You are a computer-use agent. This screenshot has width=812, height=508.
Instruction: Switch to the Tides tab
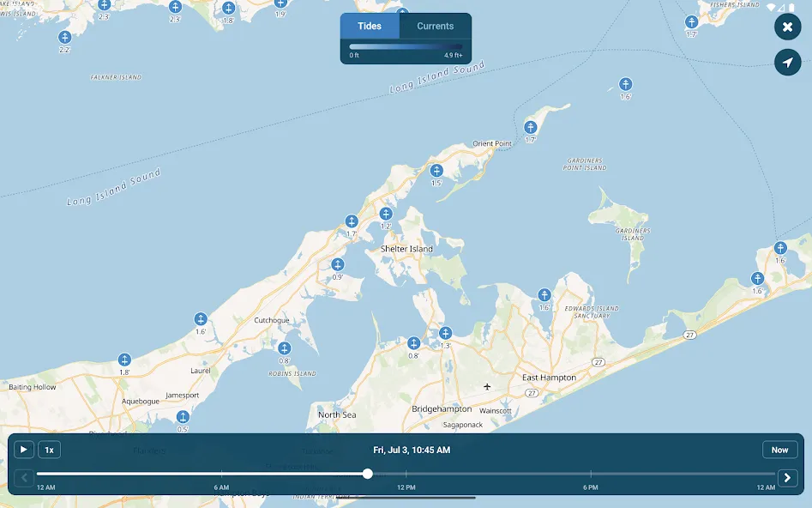point(370,26)
